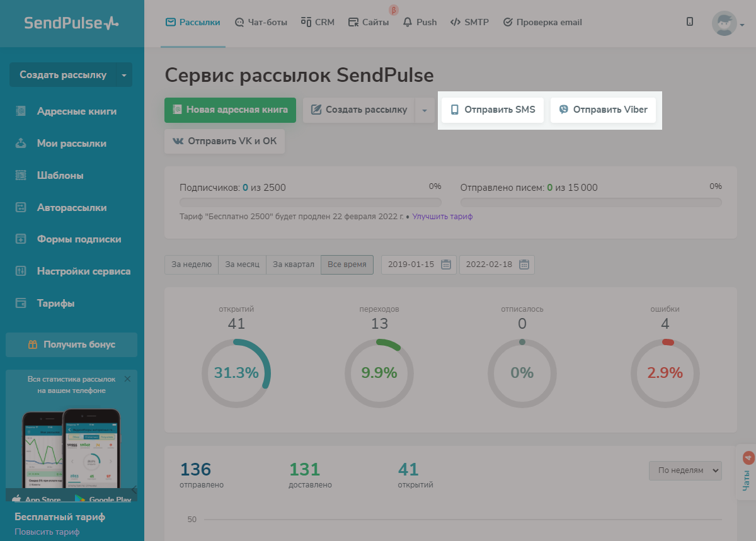756x541 pixels.
Task: Click the Address books sidebar icon
Action: 21,111
